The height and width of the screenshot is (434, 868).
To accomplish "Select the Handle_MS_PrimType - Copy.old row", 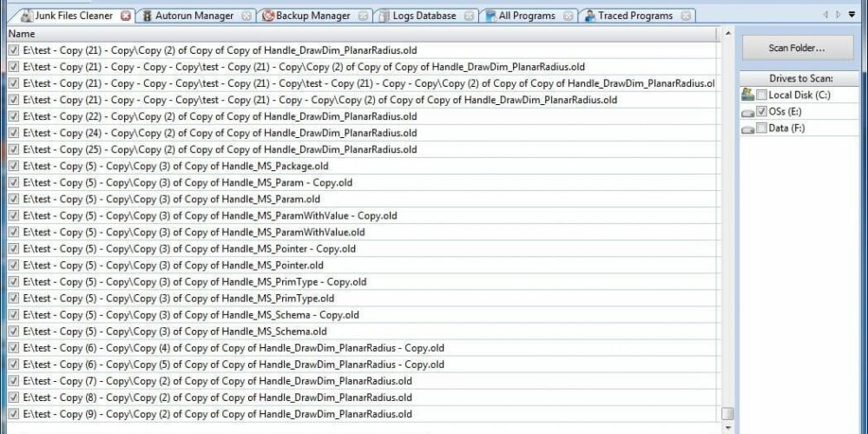I will [x=363, y=282].
